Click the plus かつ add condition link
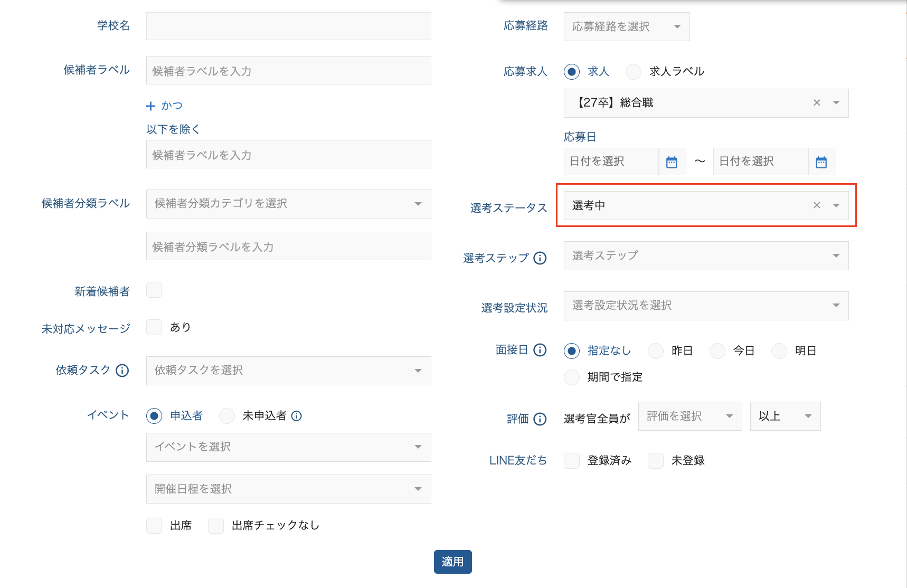The width and height of the screenshot is (907, 588). coord(164,106)
